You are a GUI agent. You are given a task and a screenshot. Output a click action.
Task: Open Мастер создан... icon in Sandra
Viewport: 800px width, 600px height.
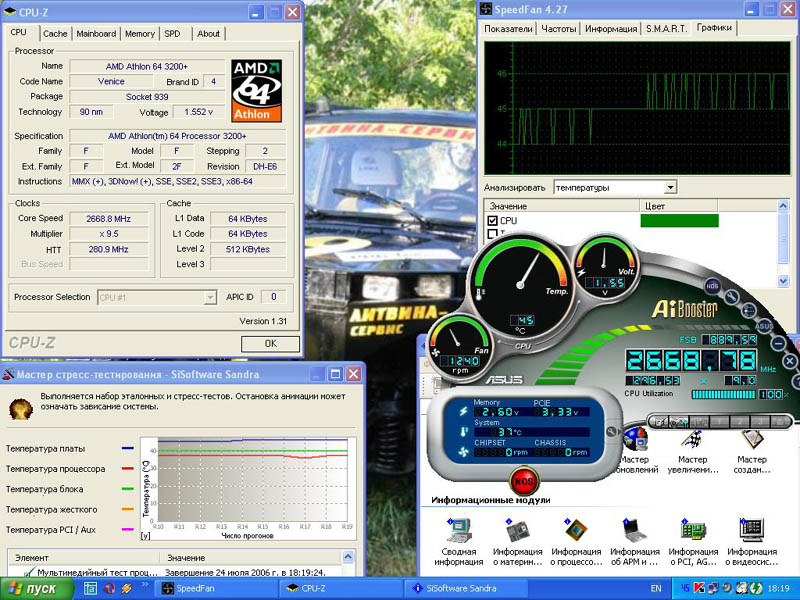[x=752, y=453]
